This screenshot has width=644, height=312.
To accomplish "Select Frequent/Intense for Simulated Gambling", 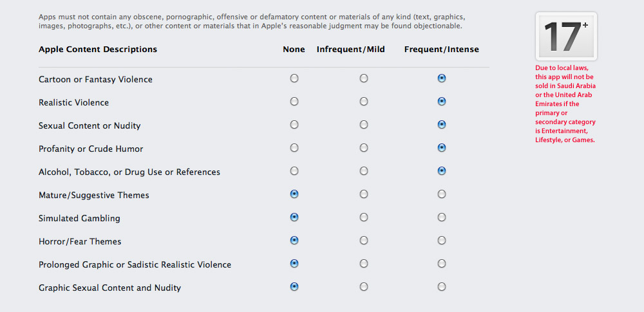I will coord(442,217).
